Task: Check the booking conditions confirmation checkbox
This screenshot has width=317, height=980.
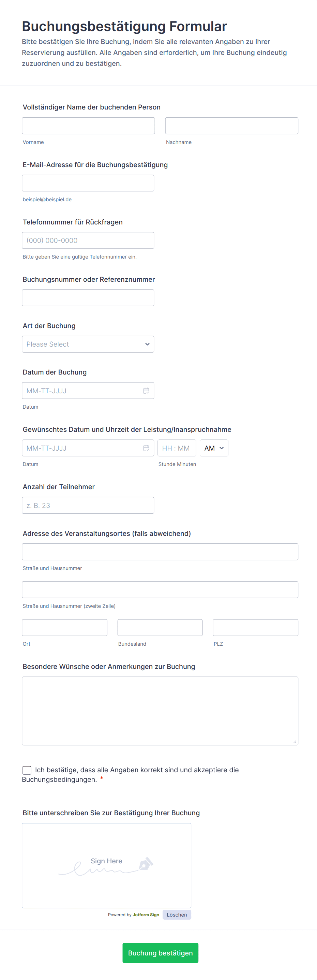Action: [x=27, y=770]
